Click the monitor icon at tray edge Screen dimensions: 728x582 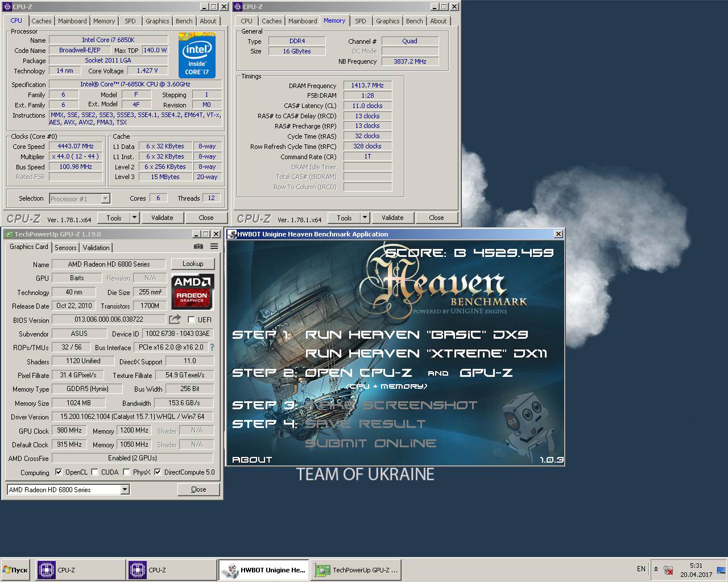tap(721, 570)
